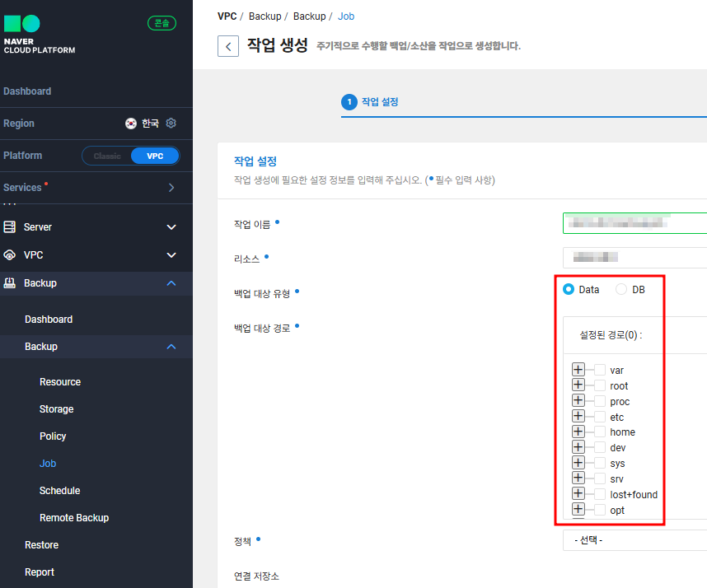Click the Job breadcrumb link
This screenshot has height=588, width=707.
pos(346,16)
